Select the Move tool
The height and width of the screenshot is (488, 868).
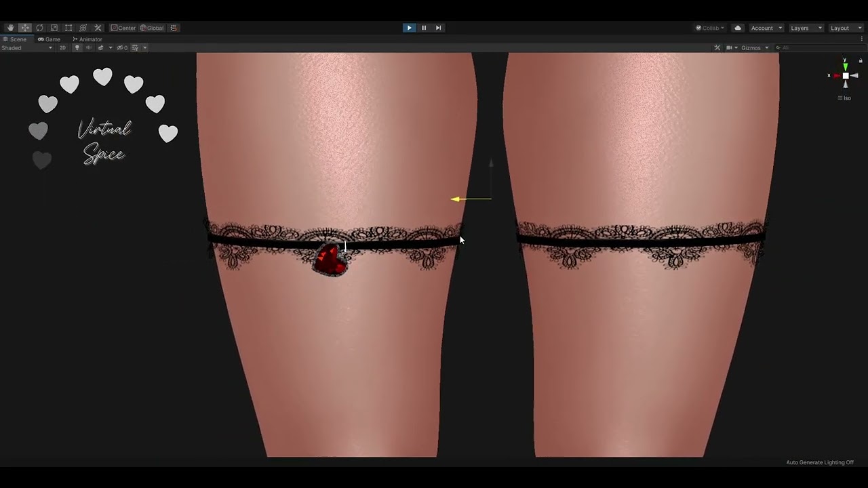(24, 28)
